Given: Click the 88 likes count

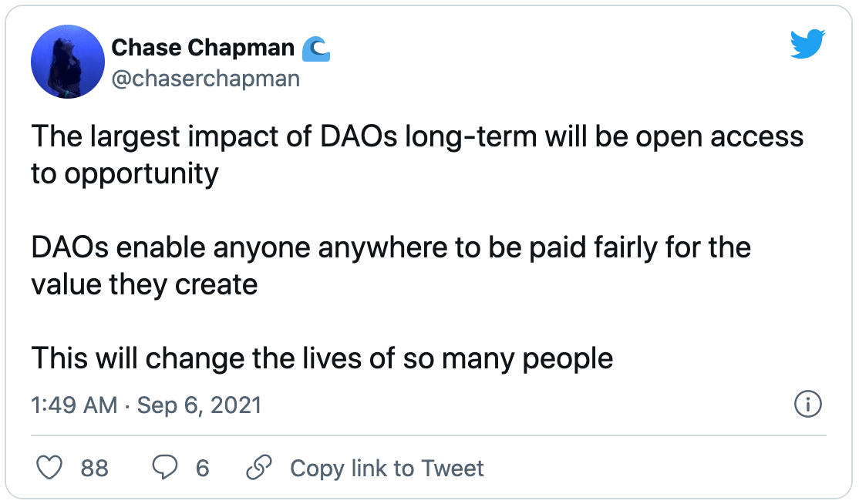Looking at the screenshot, I should click(94, 468).
